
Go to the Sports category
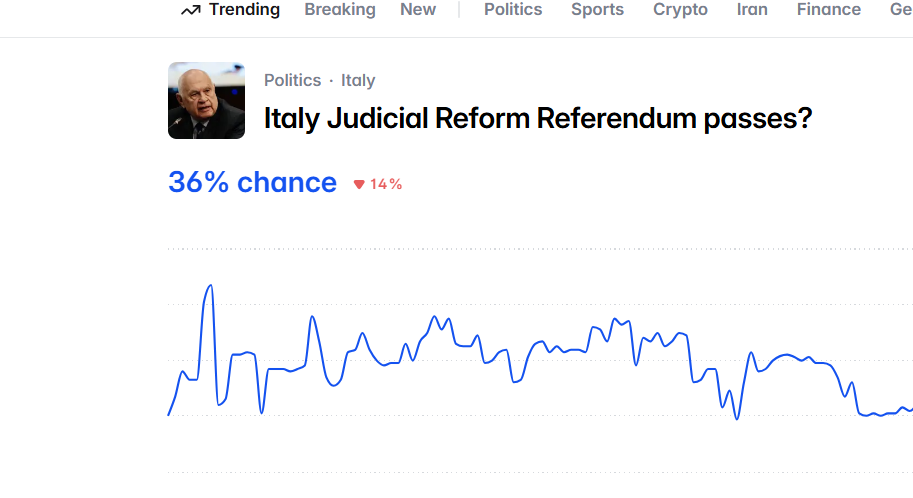pyautogui.click(x=597, y=10)
